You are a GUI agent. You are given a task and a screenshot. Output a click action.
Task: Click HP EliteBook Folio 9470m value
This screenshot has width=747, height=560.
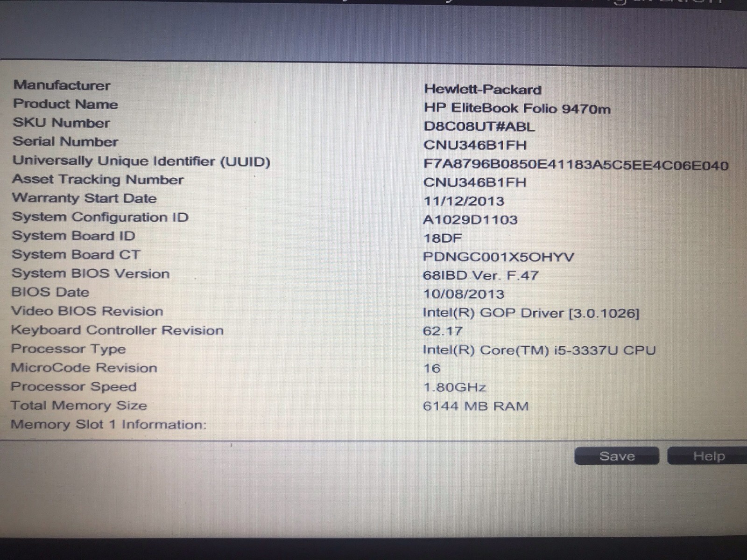(517, 108)
